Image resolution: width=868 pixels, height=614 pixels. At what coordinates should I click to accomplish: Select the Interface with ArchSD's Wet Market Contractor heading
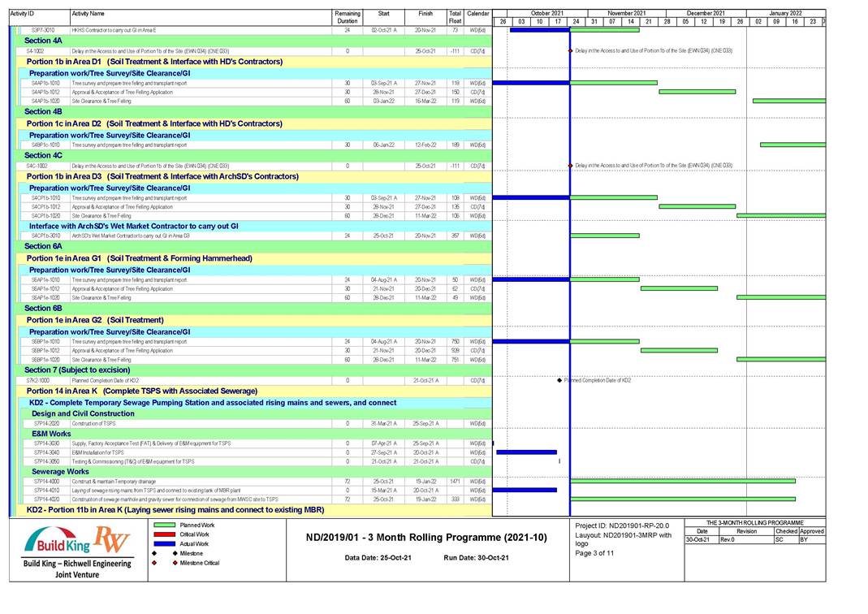click(x=133, y=226)
